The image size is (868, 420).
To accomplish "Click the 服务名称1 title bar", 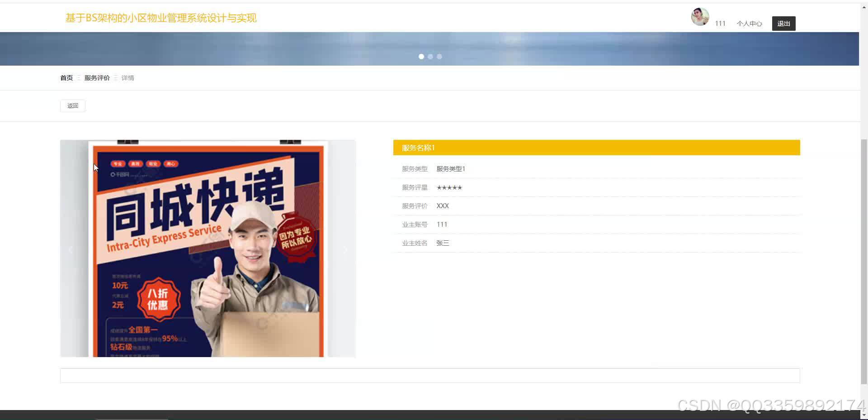I will point(597,148).
